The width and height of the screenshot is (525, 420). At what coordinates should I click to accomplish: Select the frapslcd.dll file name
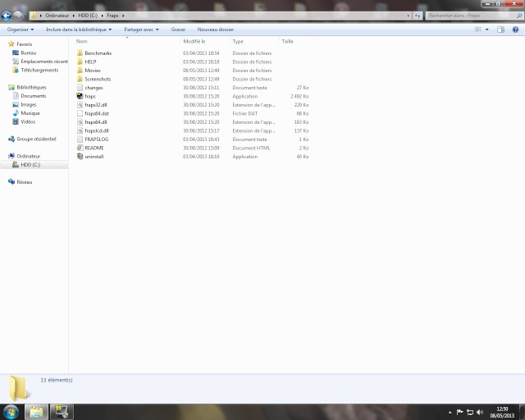click(97, 130)
